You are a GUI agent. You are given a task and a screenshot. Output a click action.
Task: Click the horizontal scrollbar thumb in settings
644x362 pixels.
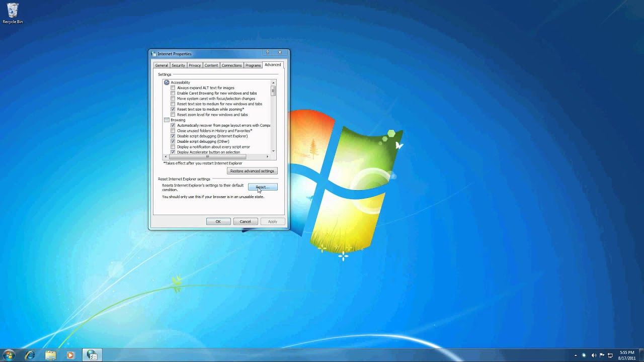207,157
